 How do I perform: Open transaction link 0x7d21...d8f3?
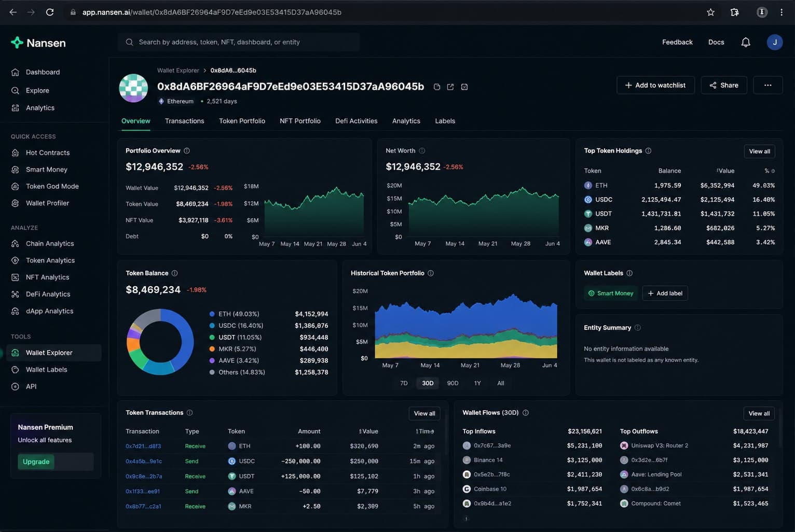click(x=143, y=446)
